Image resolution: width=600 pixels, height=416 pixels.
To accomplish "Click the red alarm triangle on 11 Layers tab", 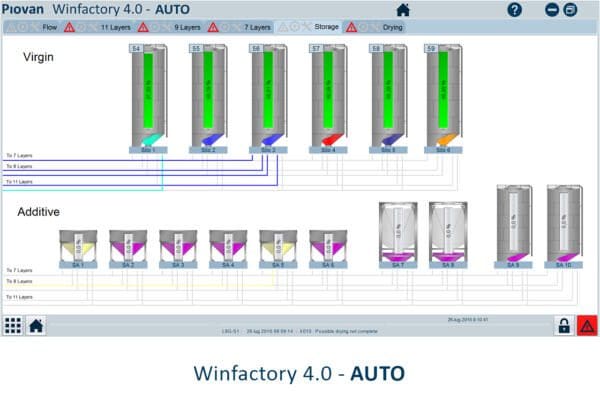I will click(69, 27).
